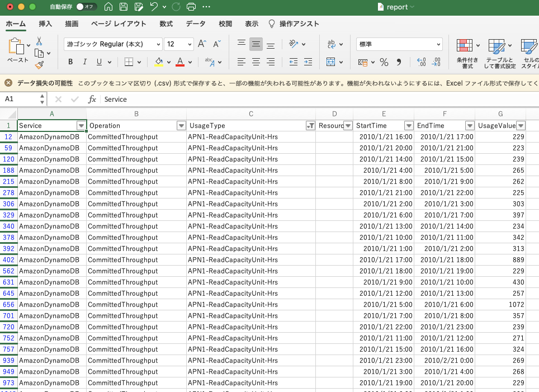Click the Format as Table icon
539x392 pixels.
point(497,46)
